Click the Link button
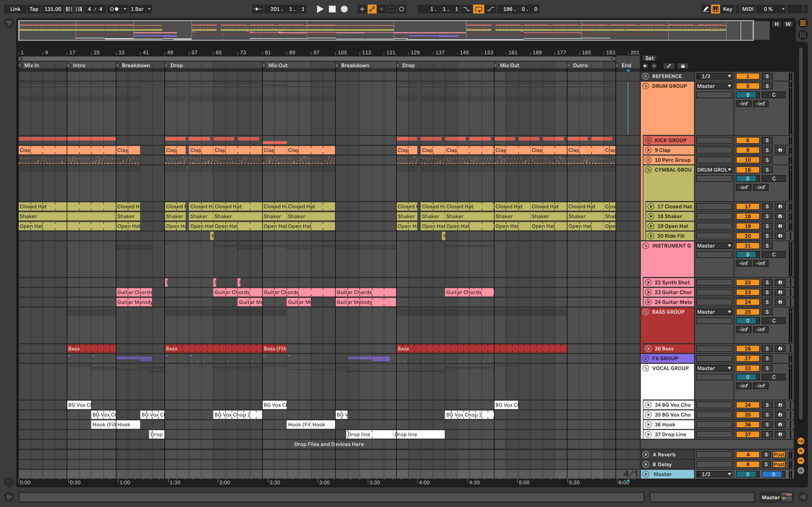The width and height of the screenshot is (812, 507). (15, 9)
